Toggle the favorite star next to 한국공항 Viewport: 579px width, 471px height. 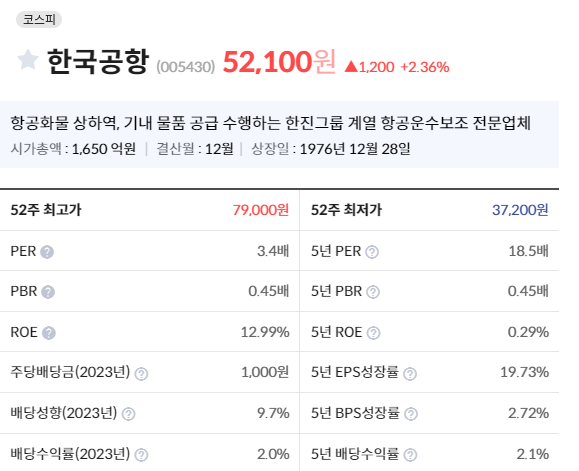[x=28, y=60]
